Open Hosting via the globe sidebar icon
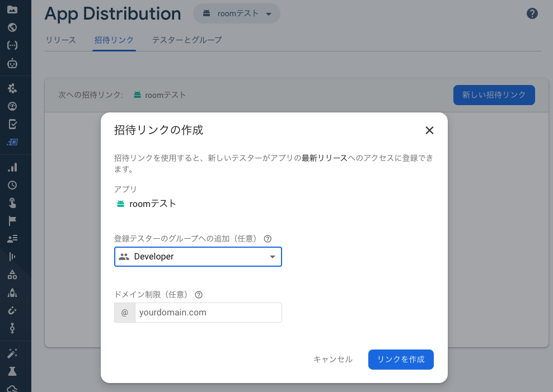 click(12, 27)
